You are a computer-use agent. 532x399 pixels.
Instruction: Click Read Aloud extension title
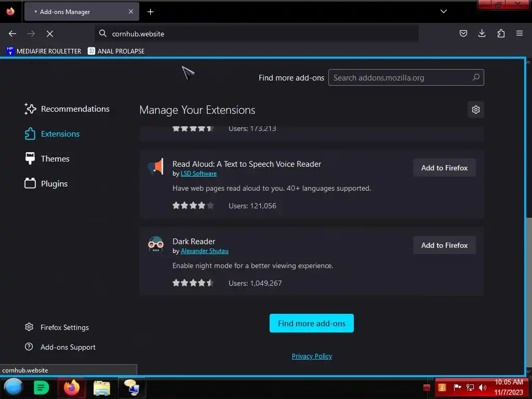click(x=247, y=164)
